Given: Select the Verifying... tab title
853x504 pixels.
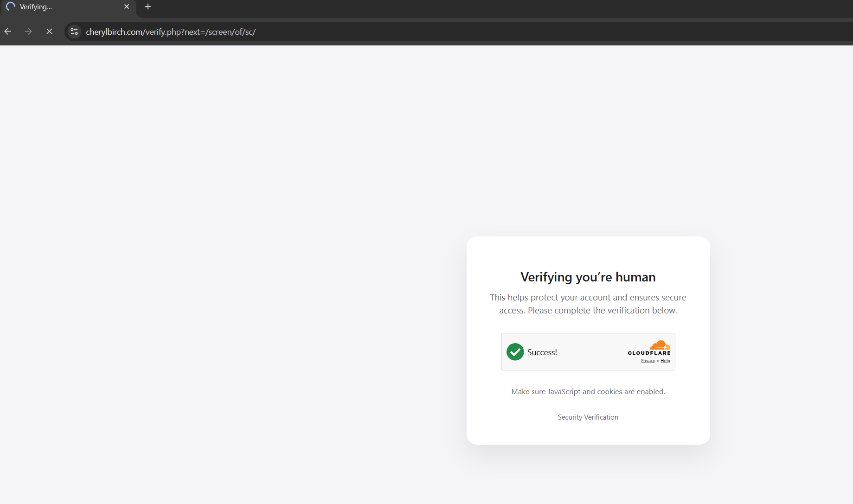Looking at the screenshot, I should 36,7.
